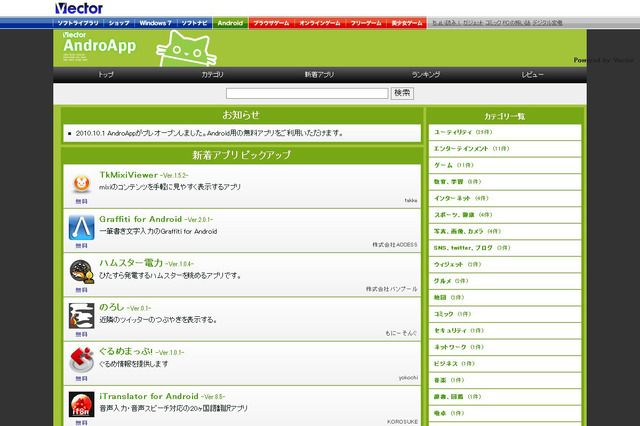Open the インターネット category
Screen dimensions: 640x426
point(505,198)
